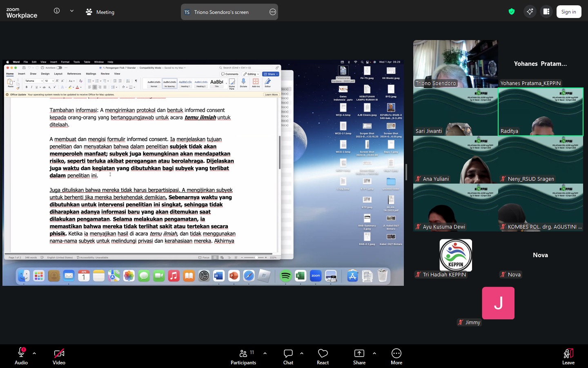Open the Meeting tab in header
Image resolution: width=588 pixels, height=368 pixels.
click(x=100, y=12)
